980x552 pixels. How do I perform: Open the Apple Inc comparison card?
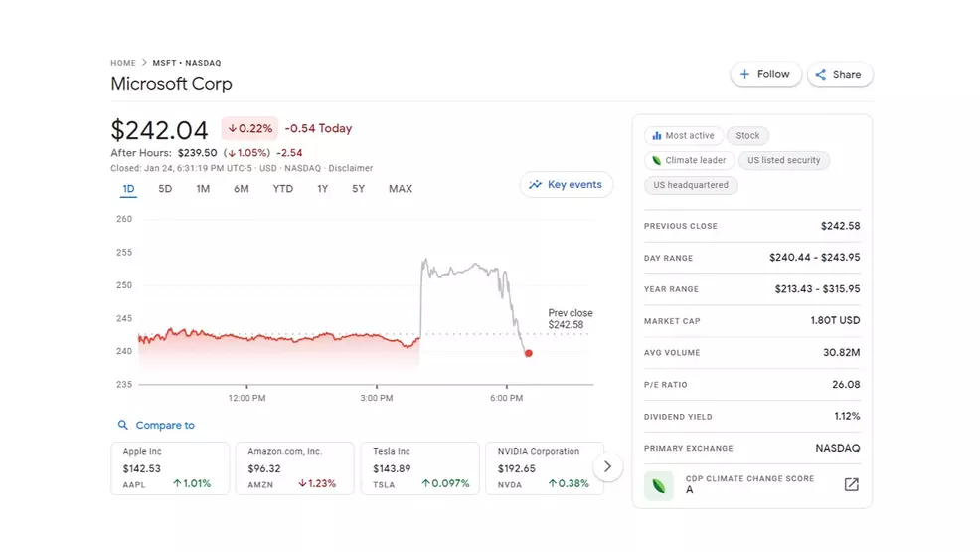pyautogui.click(x=170, y=467)
